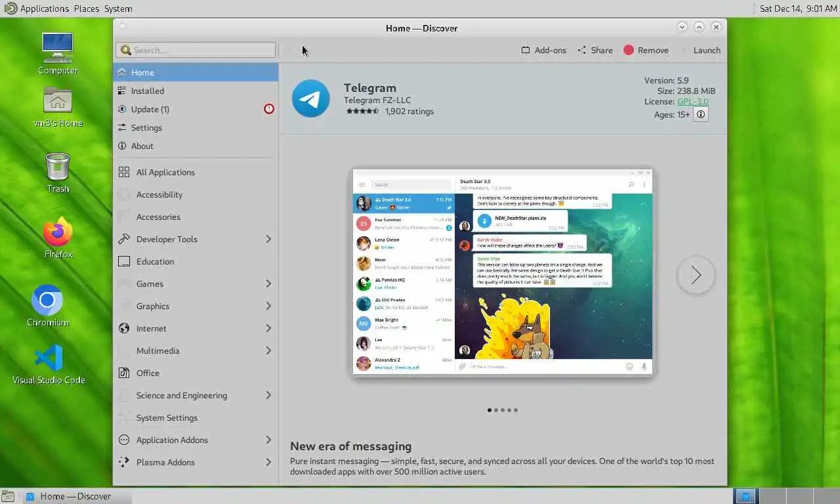840x504 pixels.
Task: Click the Update globe icon
Action: pos(122,109)
